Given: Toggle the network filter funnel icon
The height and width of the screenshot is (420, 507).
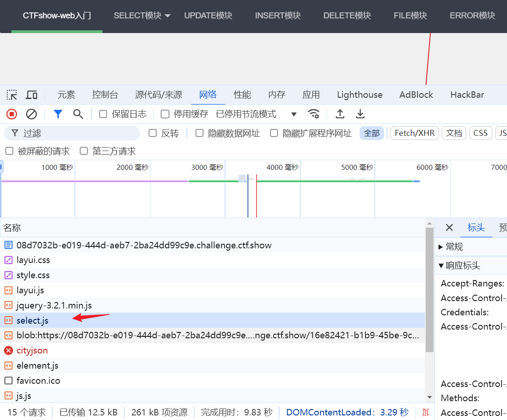Looking at the screenshot, I should tap(58, 114).
